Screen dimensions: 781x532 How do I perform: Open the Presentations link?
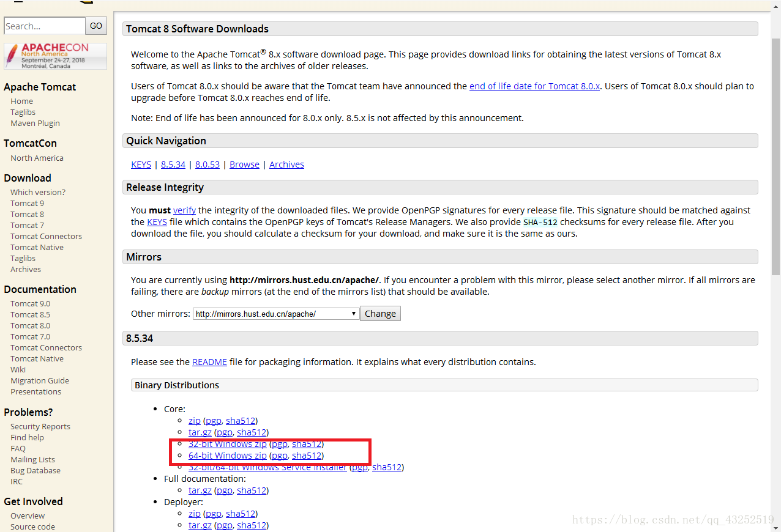tap(35, 391)
